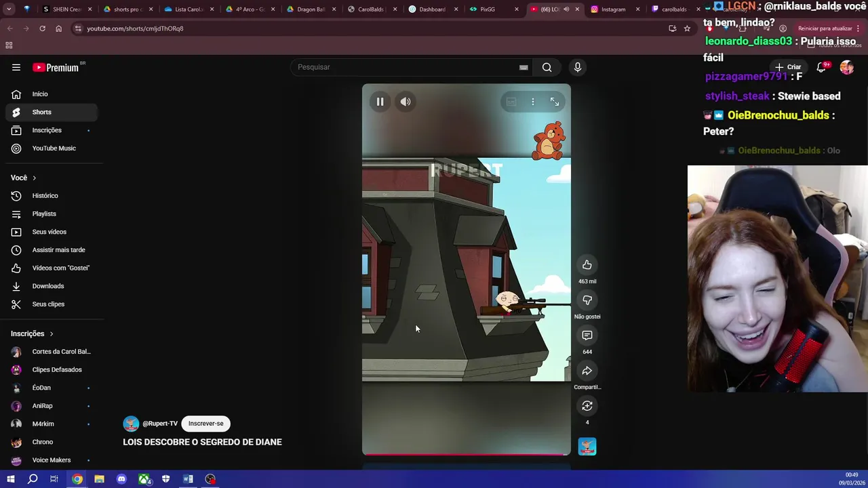Bookmark this page with the star
Screen dimensions: 868x488
point(687,28)
